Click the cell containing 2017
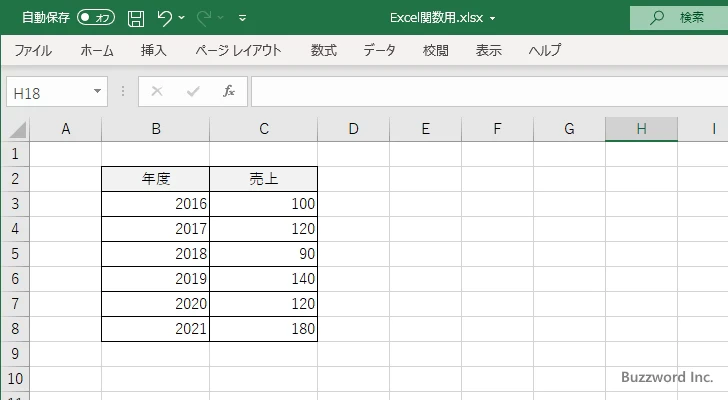This screenshot has width=728, height=400. click(156, 229)
